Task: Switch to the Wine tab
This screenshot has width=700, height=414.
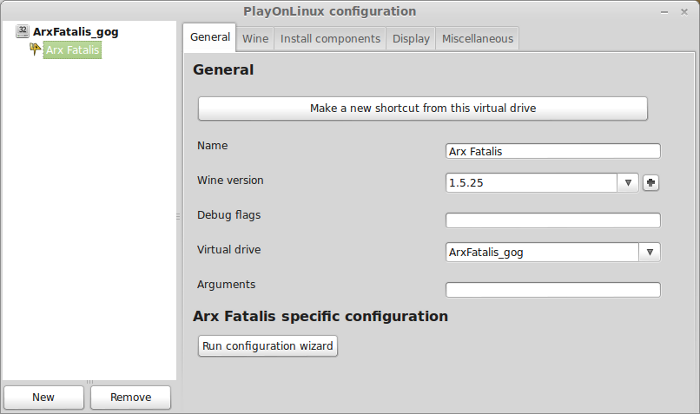Action: point(255,39)
